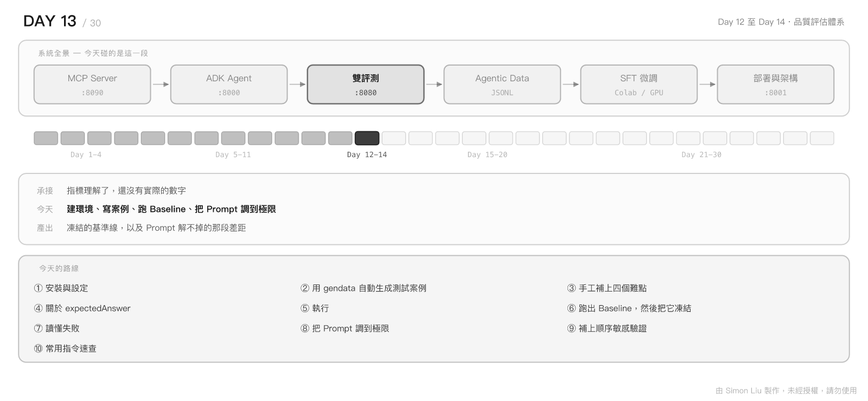Screen dimensions: 868x401
Task: Open route item ② 用 gendata 自動生成測試案例
Action: tap(363, 288)
